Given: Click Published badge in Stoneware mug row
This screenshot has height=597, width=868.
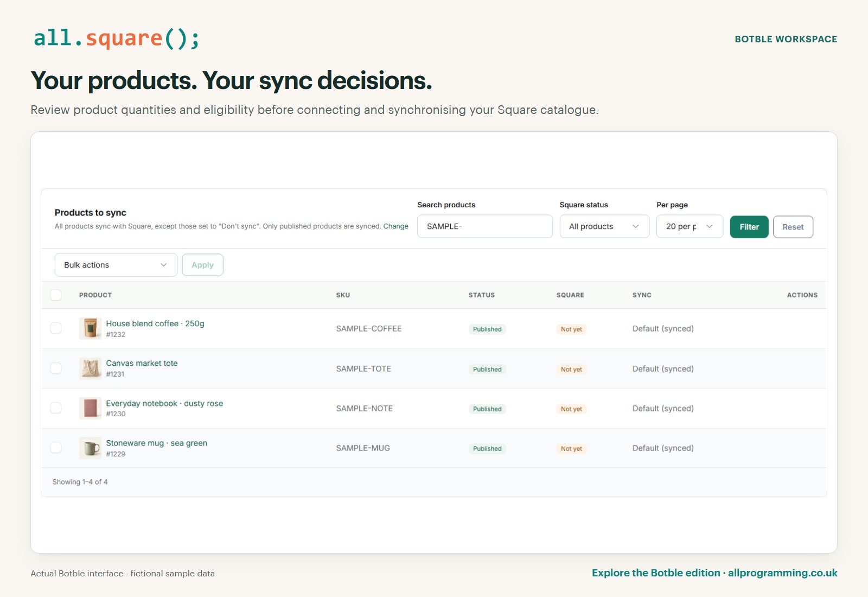Looking at the screenshot, I should tap(487, 448).
